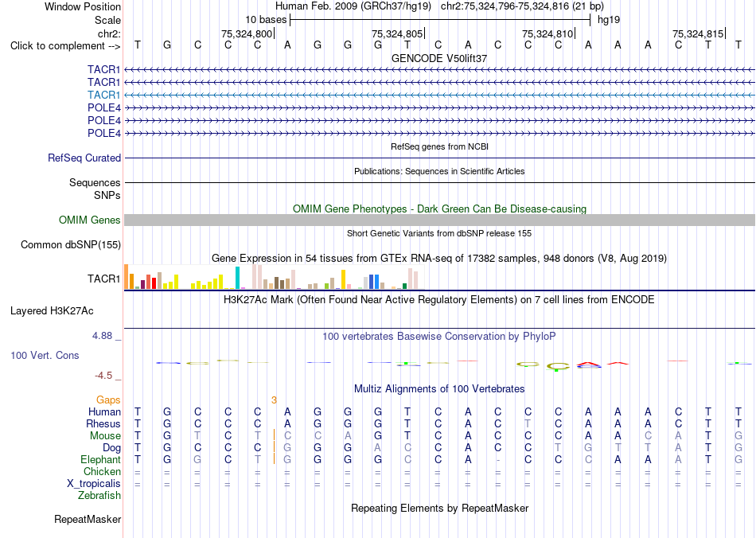Click 'Short Genetic Variants from dbSNP release 155'

(x=439, y=233)
